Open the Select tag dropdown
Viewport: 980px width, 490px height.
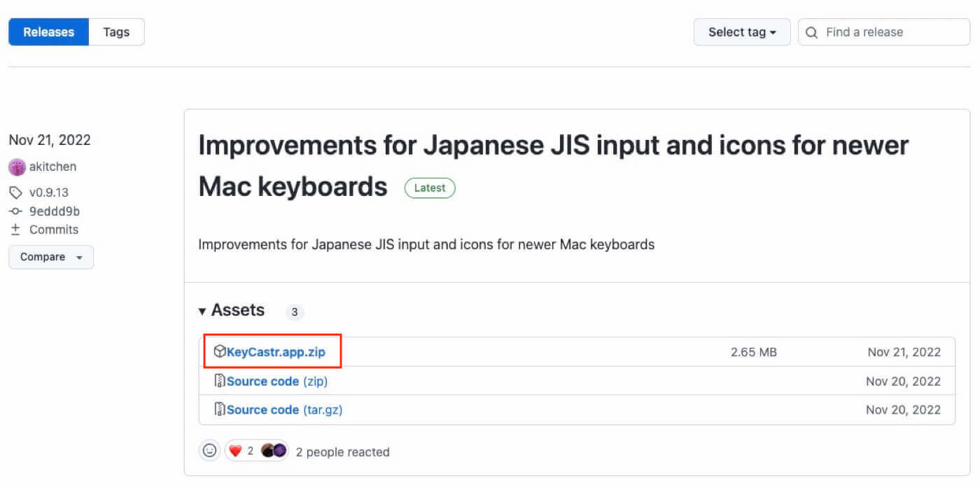pos(741,32)
